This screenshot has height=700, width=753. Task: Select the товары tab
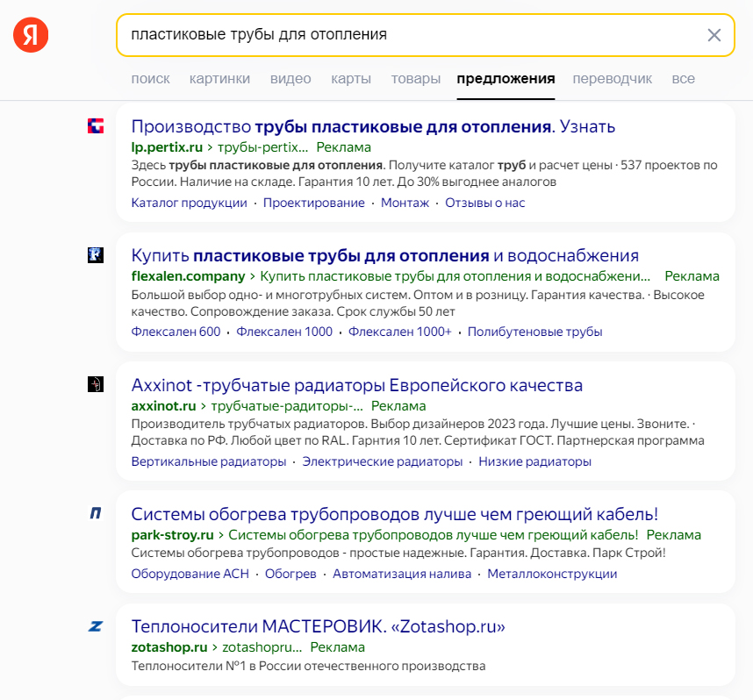point(416,79)
